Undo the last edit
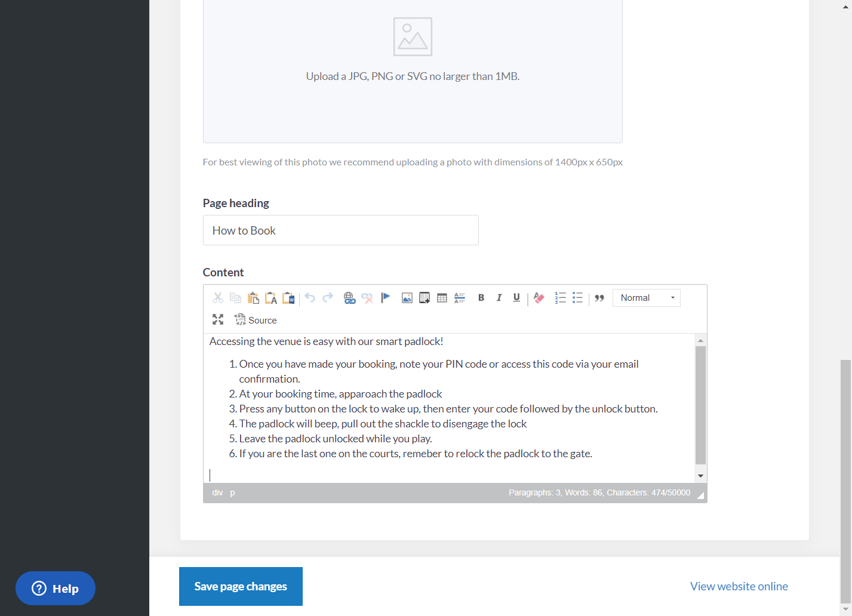 310,297
